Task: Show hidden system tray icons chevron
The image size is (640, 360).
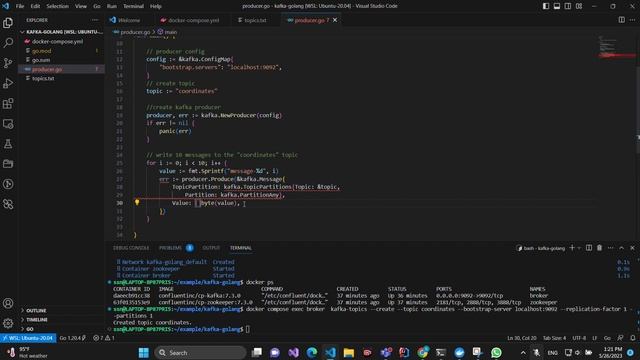Action: pos(523,352)
